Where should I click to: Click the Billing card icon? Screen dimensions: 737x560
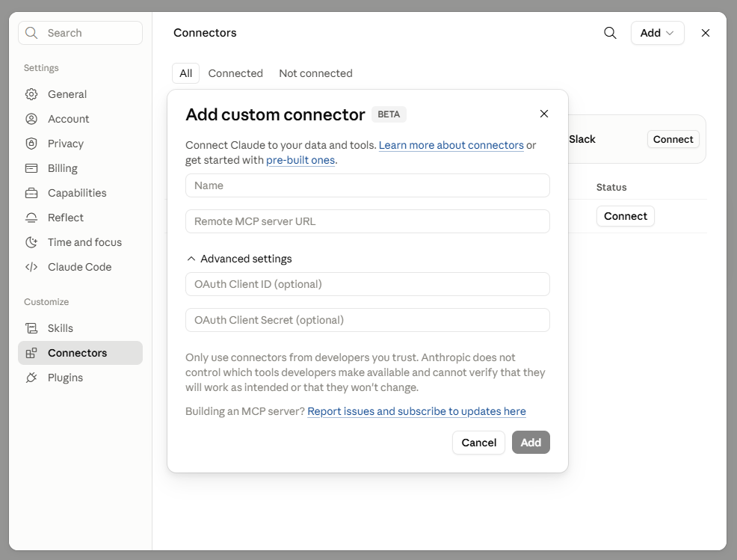pyautogui.click(x=31, y=168)
